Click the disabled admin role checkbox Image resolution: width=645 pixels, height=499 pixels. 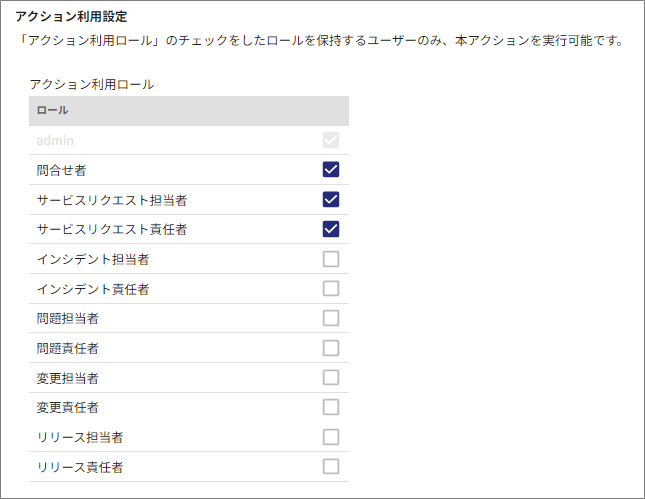[x=331, y=140]
